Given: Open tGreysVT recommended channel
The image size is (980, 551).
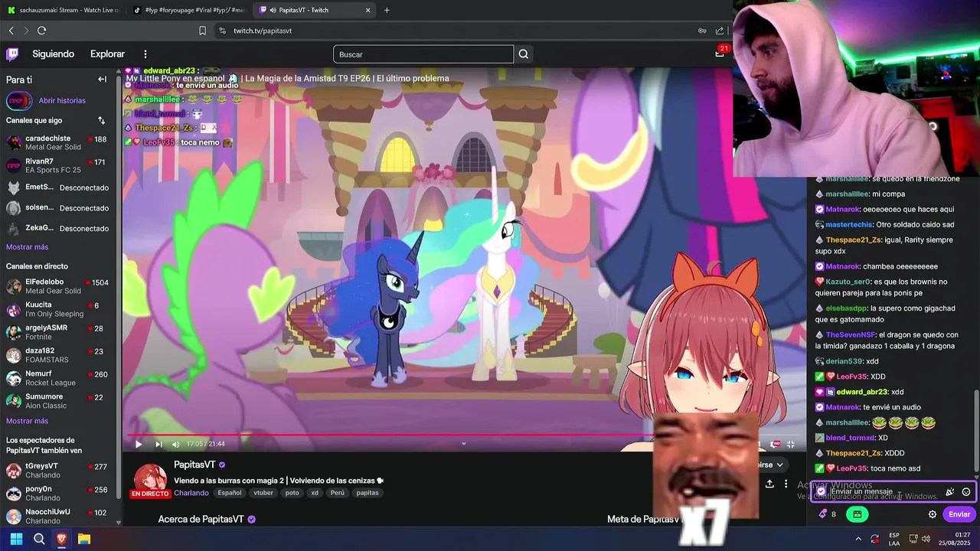Looking at the screenshot, I should point(58,470).
